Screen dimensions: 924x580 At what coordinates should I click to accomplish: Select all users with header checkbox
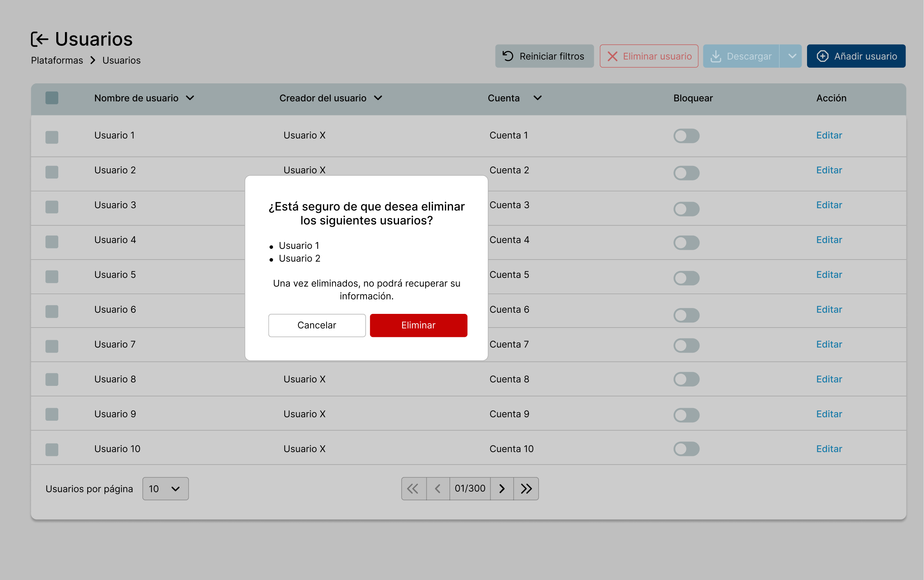pyautogui.click(x=52, y=98)
